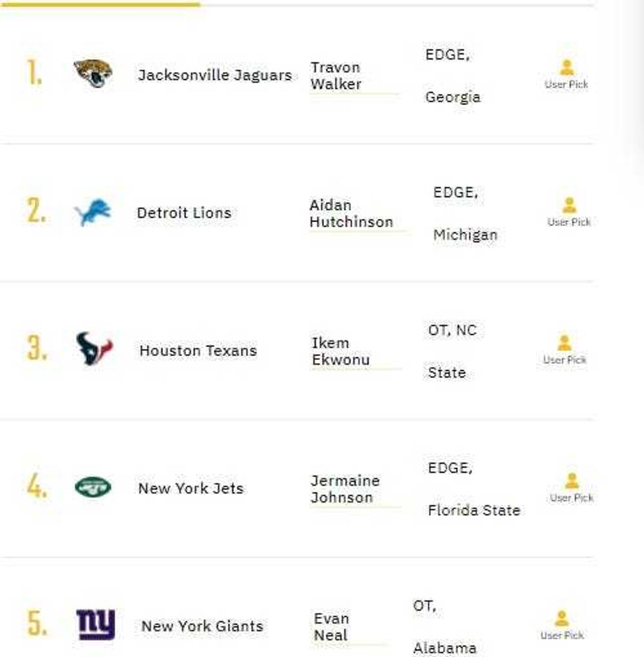Click the Detroit Lions team name text
This screenshot has height=657, width=644.
(183, 212)
